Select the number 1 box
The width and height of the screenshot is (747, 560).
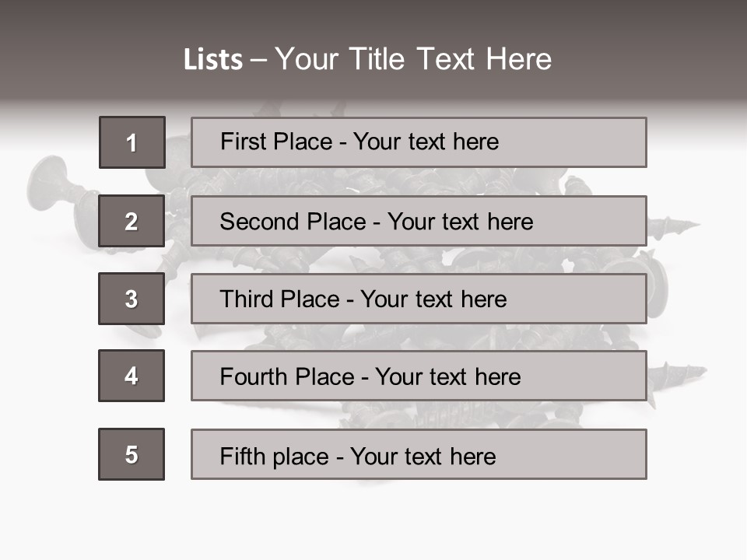coord(132,142)
